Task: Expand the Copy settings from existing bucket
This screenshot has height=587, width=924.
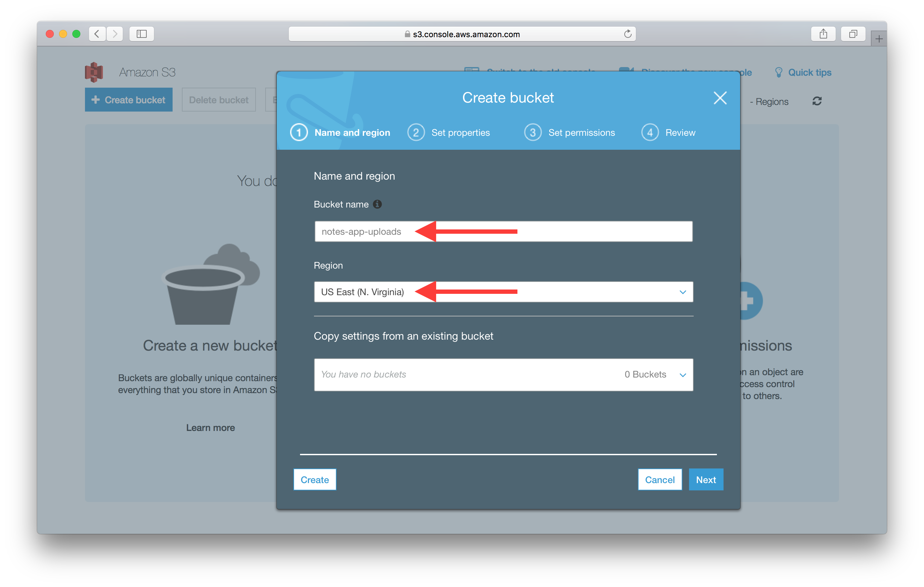Action: pyautogui.click(x=684, y=374)
